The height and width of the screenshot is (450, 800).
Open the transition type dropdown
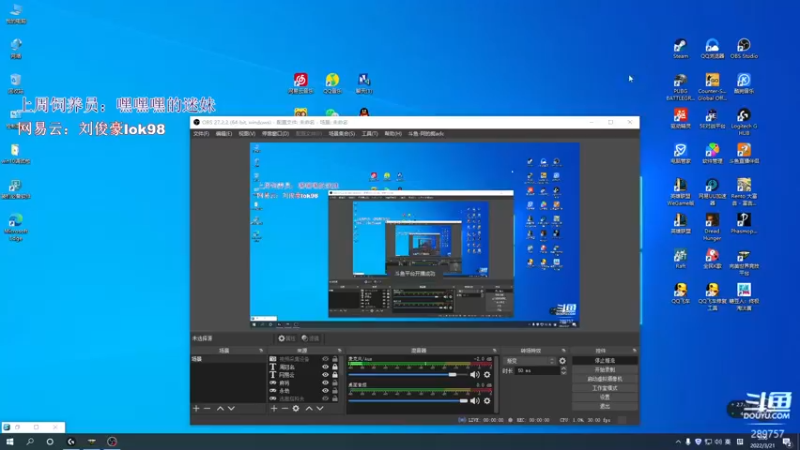[530, 361]
